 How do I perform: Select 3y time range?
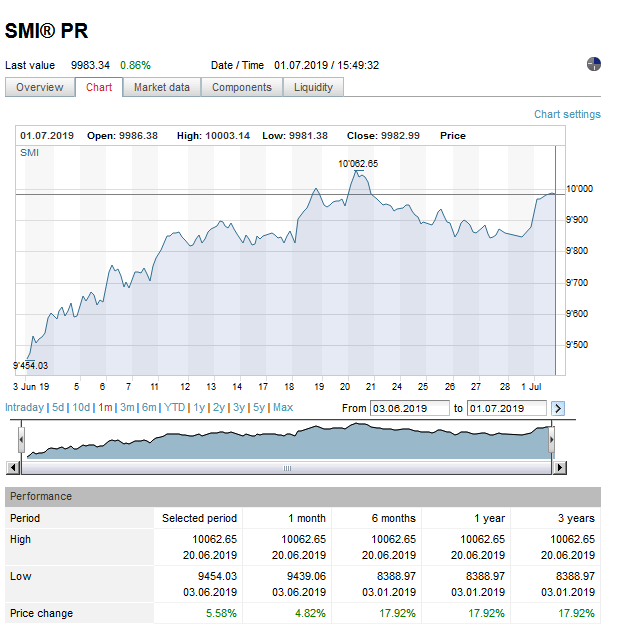tap(239, 407)
